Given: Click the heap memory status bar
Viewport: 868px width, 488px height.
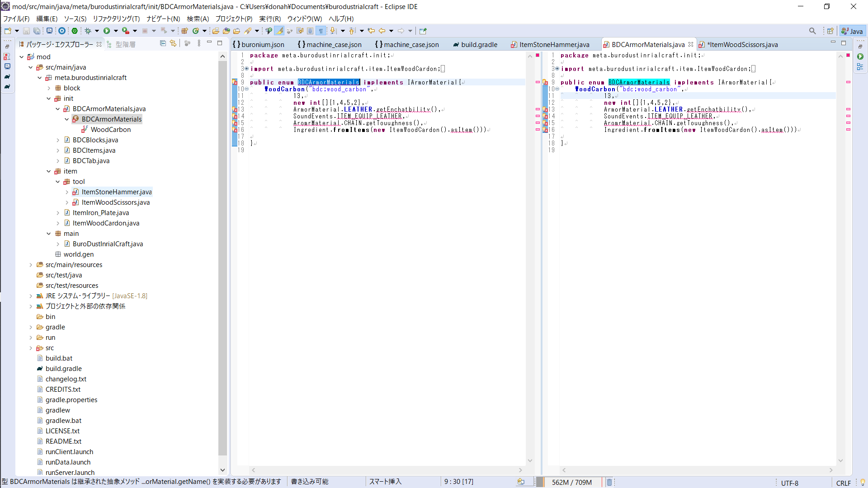Looking at the screenshot, I should [571, 482].
